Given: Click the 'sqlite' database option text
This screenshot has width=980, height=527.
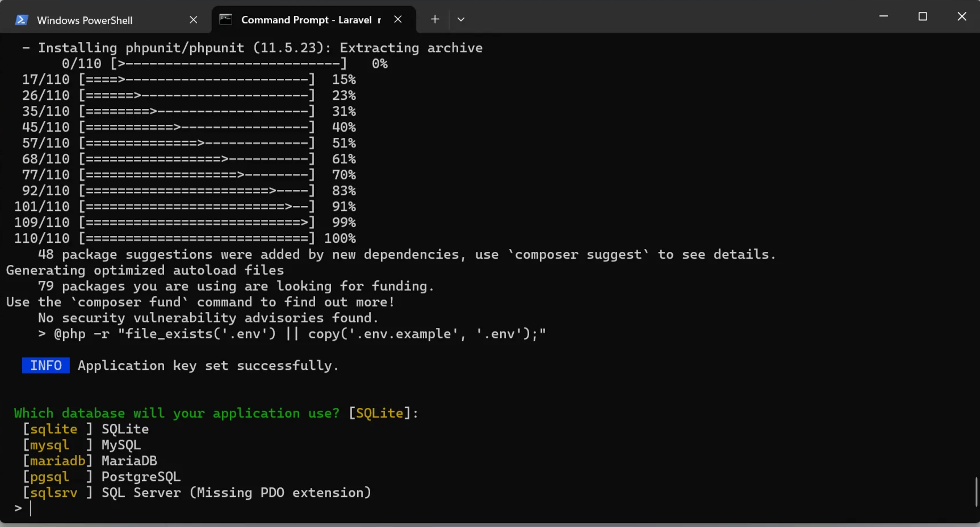Looking at the screenshot, I should (54, 429).
